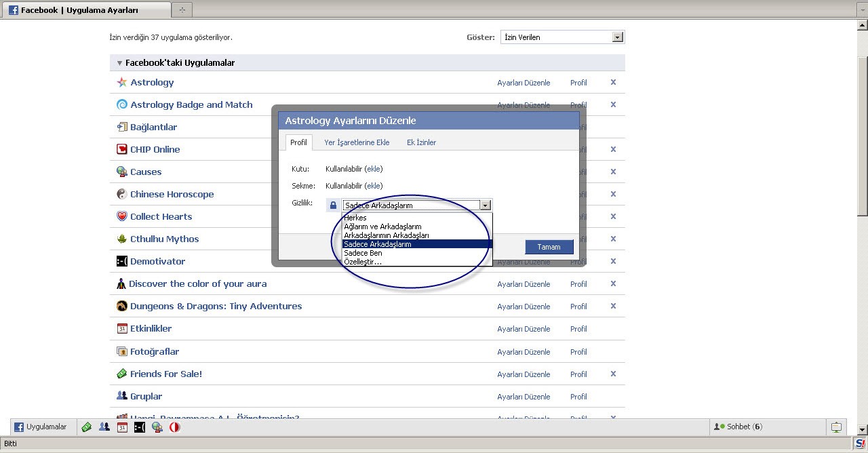The width and height of the screenshot is (868, 453).
Task: Click ekle link next to Sekme
Action: (x=374, y=186)
